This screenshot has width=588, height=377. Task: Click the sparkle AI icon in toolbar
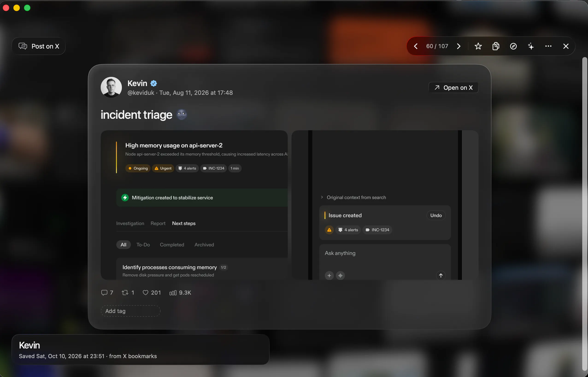531,46
